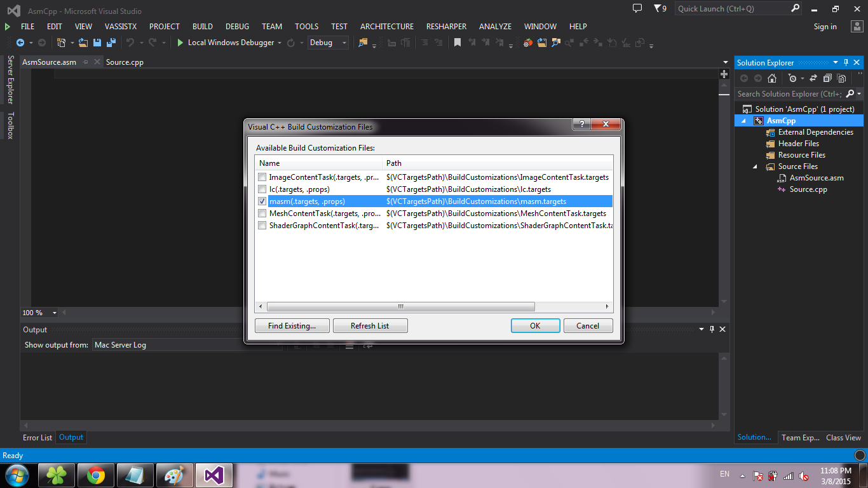868x488 pixels.
Task: Open the FILE menu
Action: (x=27, y=27)
